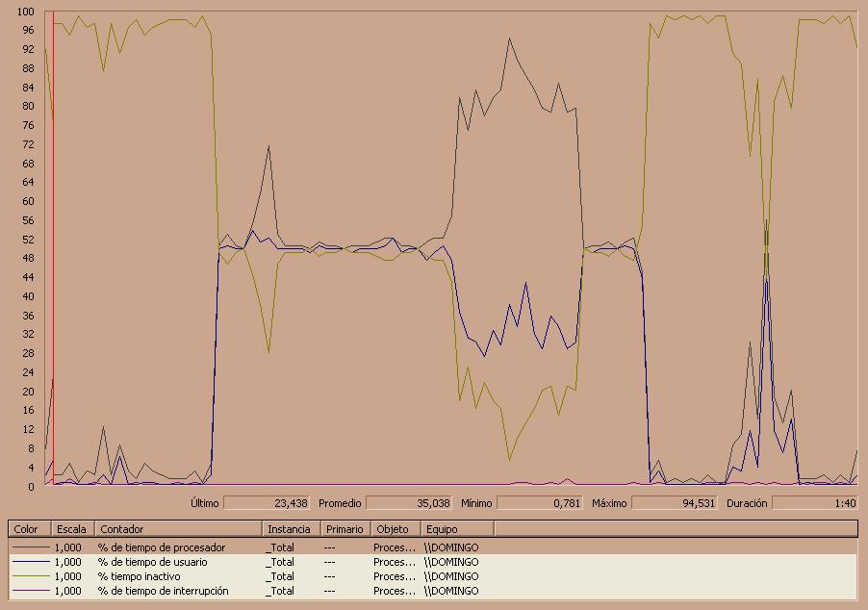Click the Instancia column header

point(292,528)
